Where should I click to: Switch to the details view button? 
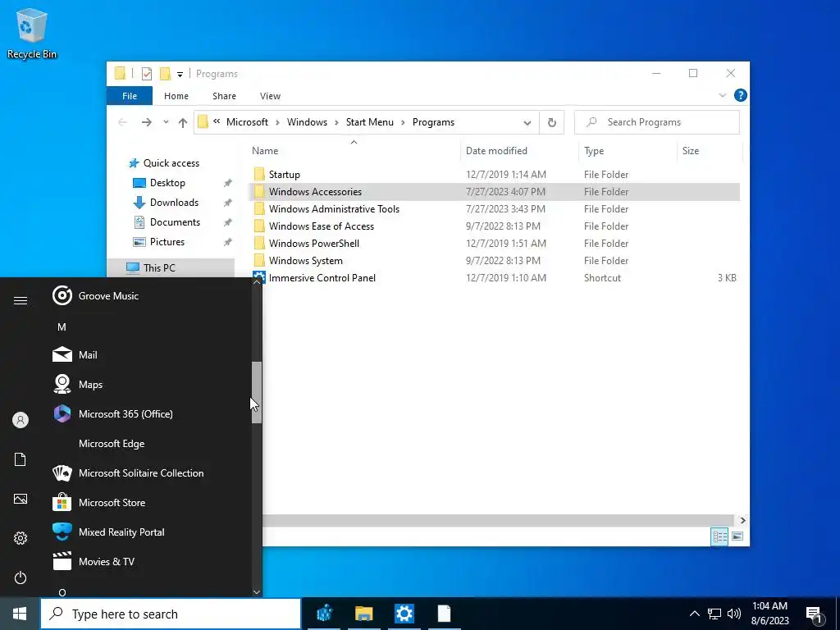pos(719,536)
